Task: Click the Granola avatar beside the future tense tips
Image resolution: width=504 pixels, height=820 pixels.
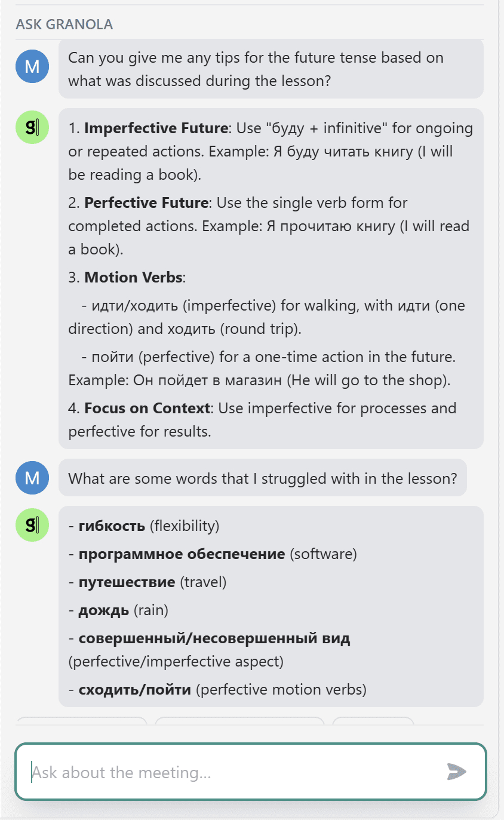Action: pyautogui.click(x=32, y=127)
